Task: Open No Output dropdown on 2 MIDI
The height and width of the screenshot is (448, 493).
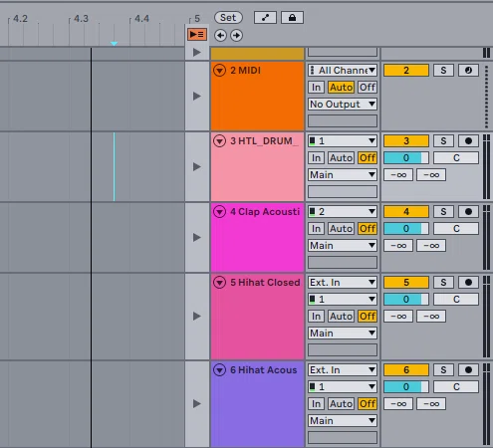Action: pos(343,105)
